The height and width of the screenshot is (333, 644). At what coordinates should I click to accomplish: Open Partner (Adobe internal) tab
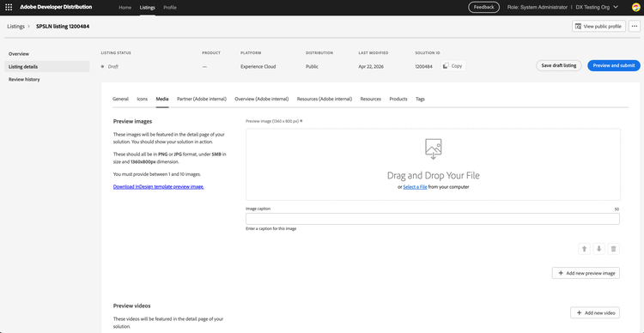(x=202, y=99)
